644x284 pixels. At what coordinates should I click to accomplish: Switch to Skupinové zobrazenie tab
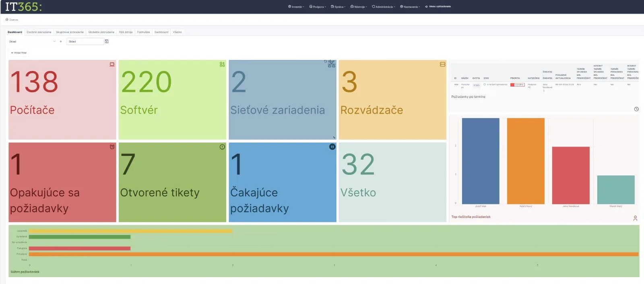[x=70, y=32]
